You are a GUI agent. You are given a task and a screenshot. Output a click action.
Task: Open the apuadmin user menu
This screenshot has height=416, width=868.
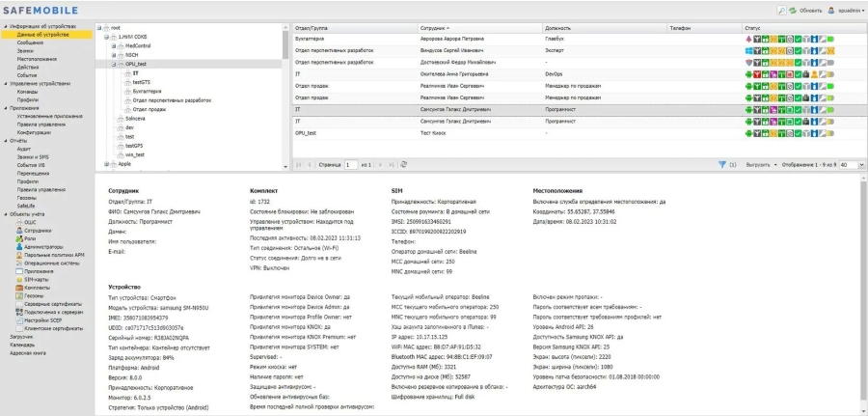(846, 11)
